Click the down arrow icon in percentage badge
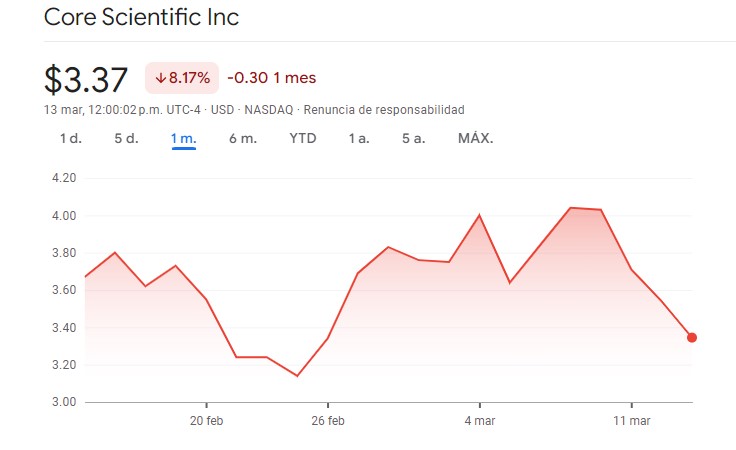736x450 pixels. pyautogui.click(x=160, y=77)
